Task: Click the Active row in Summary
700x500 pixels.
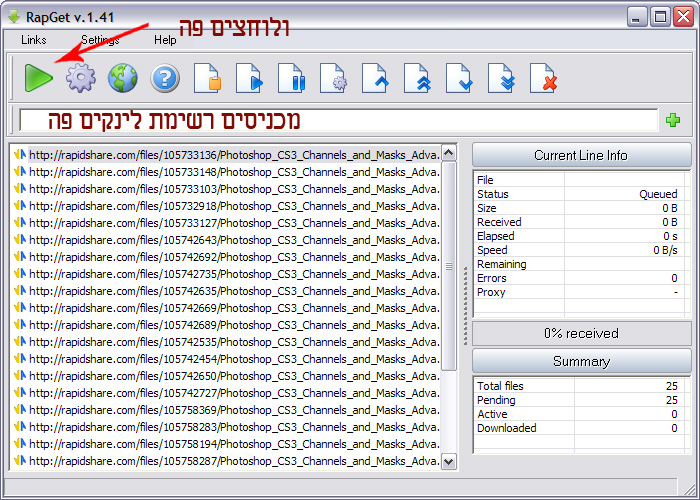Action: click(x=579, y=414)
